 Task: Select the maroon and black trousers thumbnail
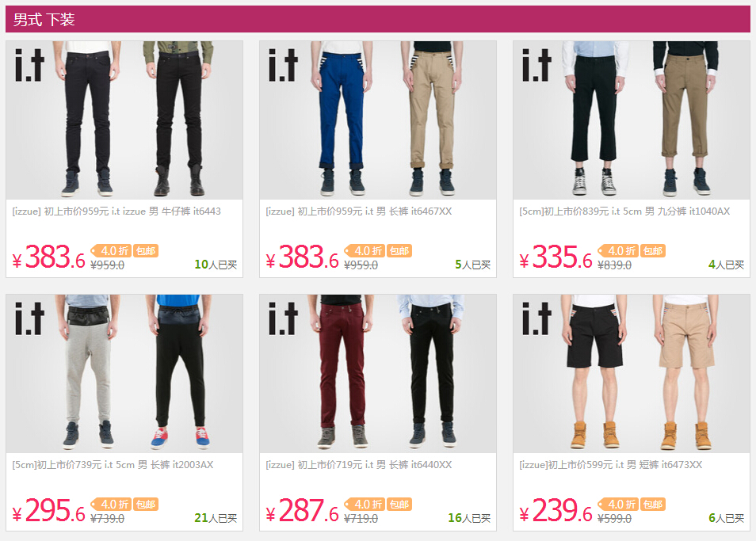[x=378, y=373]
